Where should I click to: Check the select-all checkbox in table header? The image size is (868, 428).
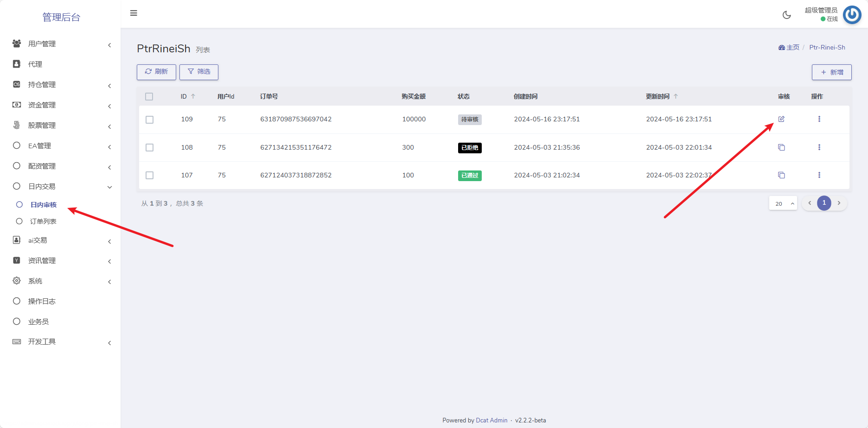click(x=149, y=96)
